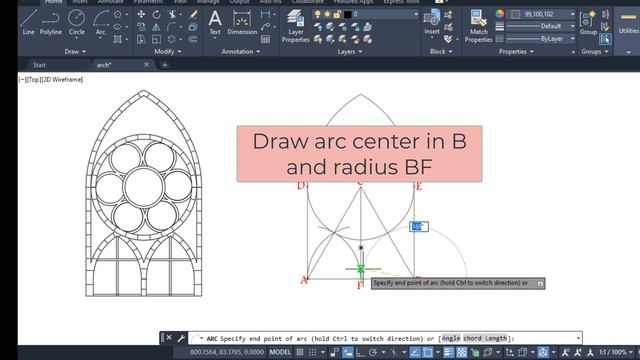Switch to the arch* drawing tab
Screen dimensions: 640x360
coord(104,65)
